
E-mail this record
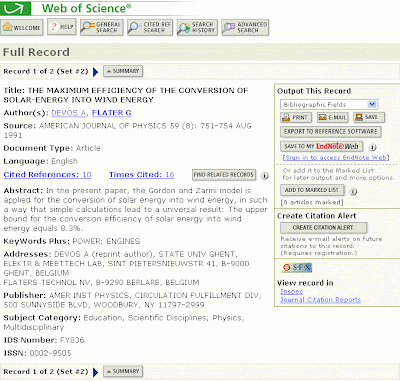click(332, 117)
